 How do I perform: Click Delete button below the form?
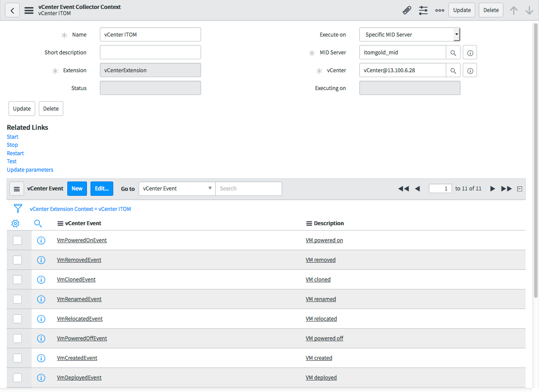click(51, 109)
